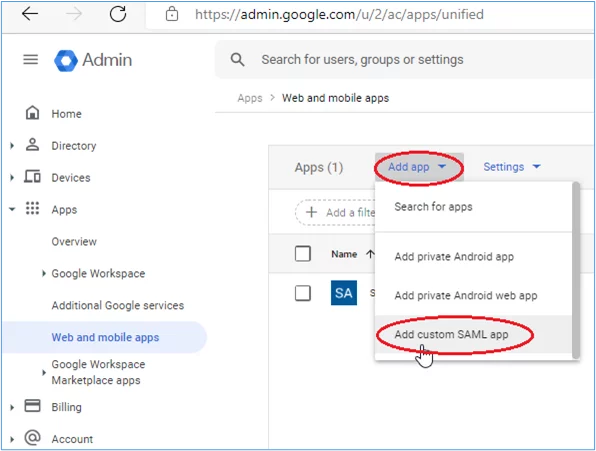The height and width of the screenshot is (451, 596).
Task: Choose Add private Android web app
Action: point(473,296)
